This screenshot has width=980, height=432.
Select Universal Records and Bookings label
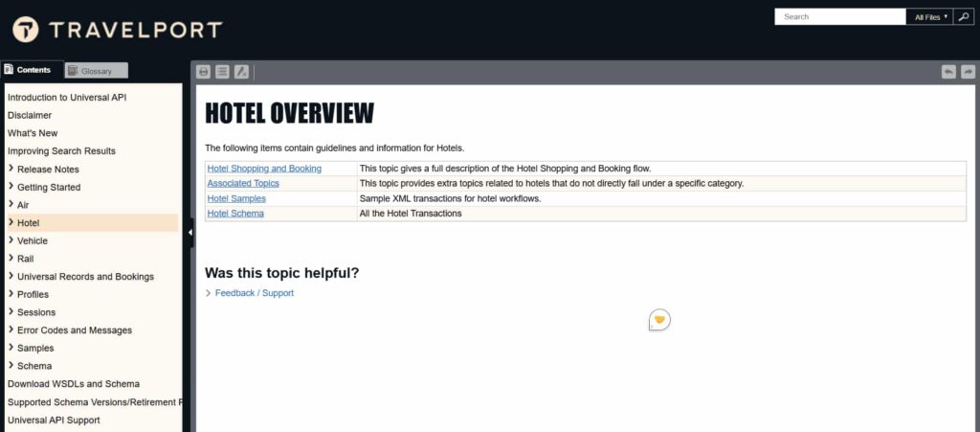pyautogui.click(x=85, y=276)
